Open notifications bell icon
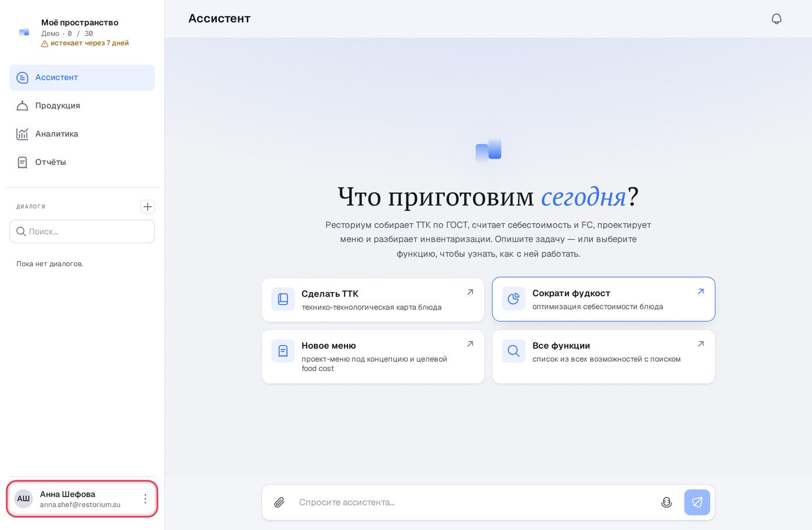This screenshot has height=530, width=812. (x=776, y=19)
